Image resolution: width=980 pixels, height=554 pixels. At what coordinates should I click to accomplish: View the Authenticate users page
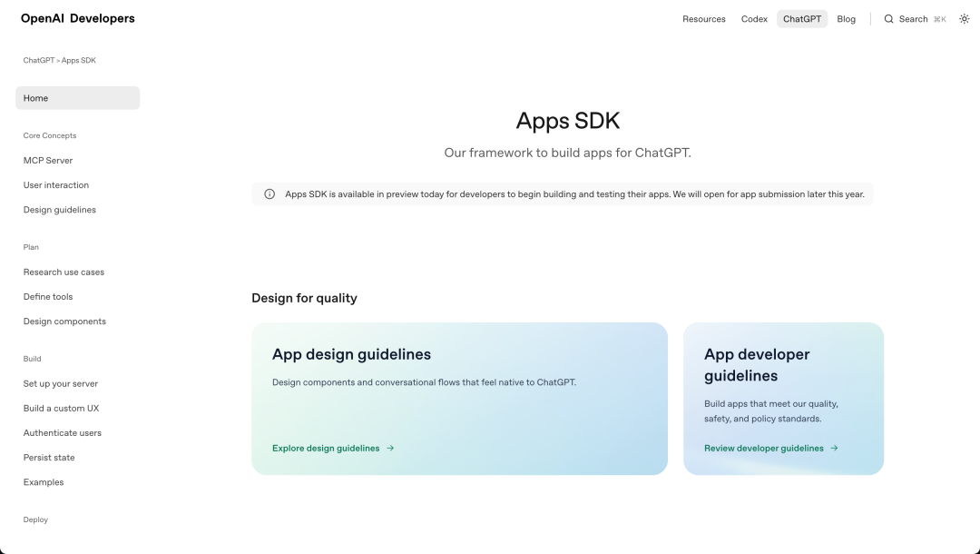tap(63, 433)
